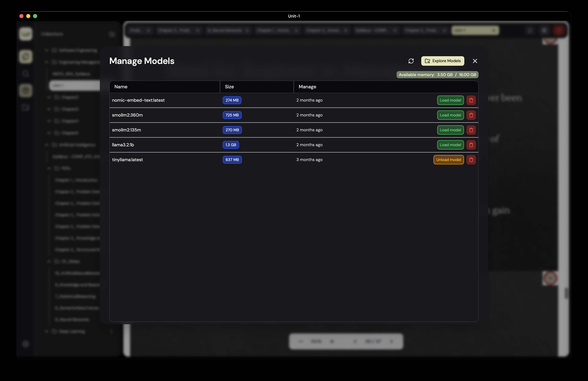Unload the tinyllama:latest model
Image resolution: width=588 pixels, height=381 pixels.
click(x=448, y=160)
